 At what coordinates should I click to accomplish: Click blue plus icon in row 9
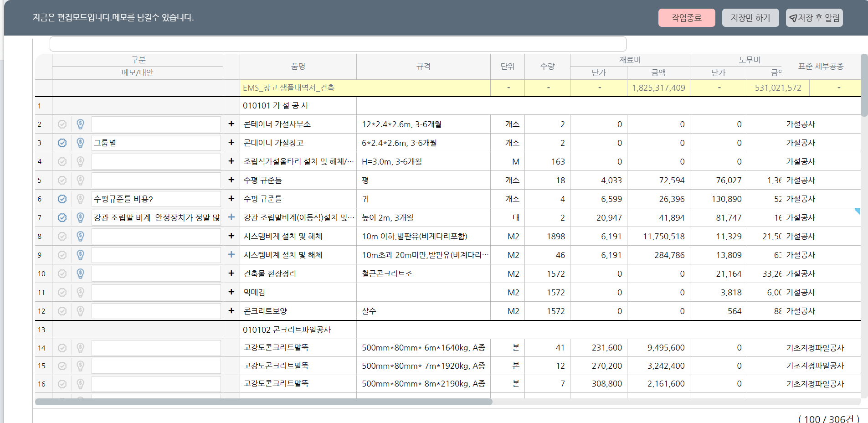231,254
